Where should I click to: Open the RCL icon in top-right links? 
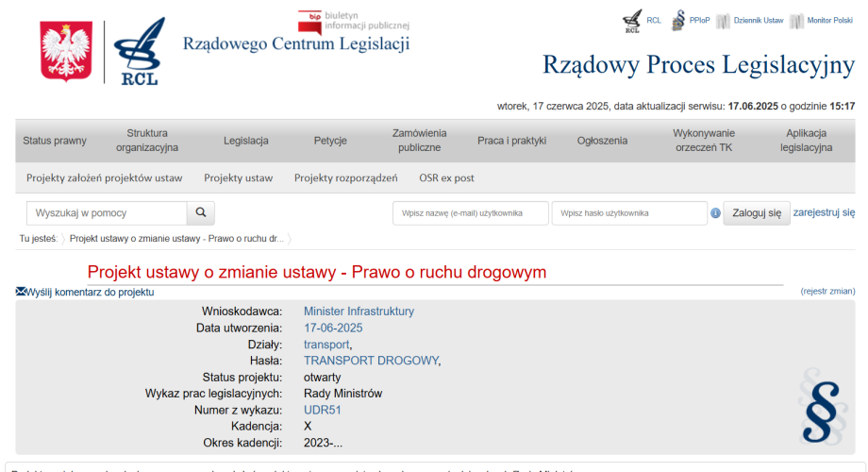[632, 22]
